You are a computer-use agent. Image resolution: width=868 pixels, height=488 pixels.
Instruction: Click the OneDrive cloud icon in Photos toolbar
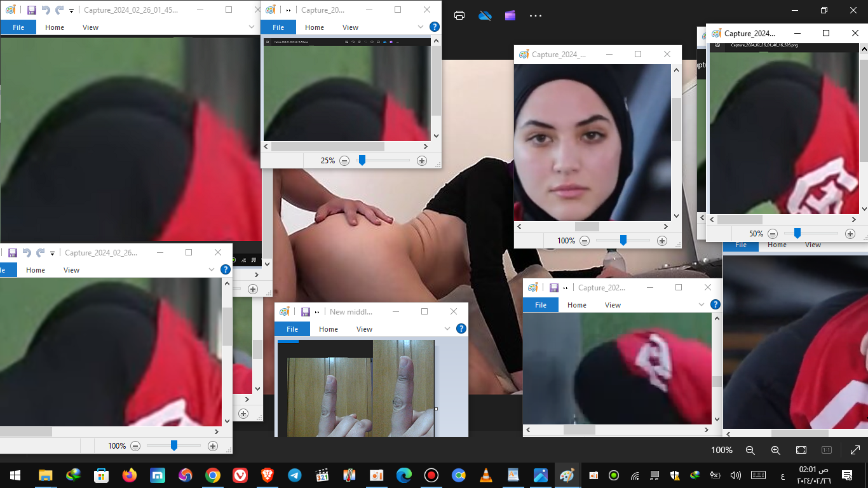coord(485,15)
